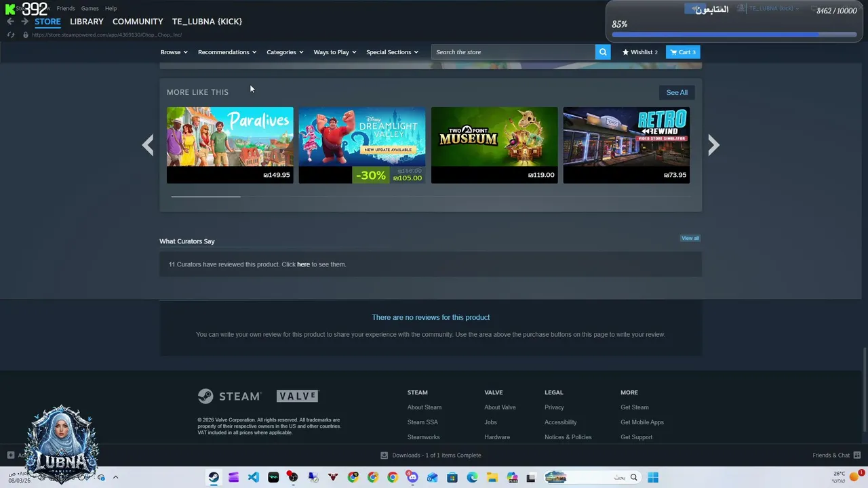Open the Steamworks footer link
The image size is (868, 488).
click(x=424, y=437)
